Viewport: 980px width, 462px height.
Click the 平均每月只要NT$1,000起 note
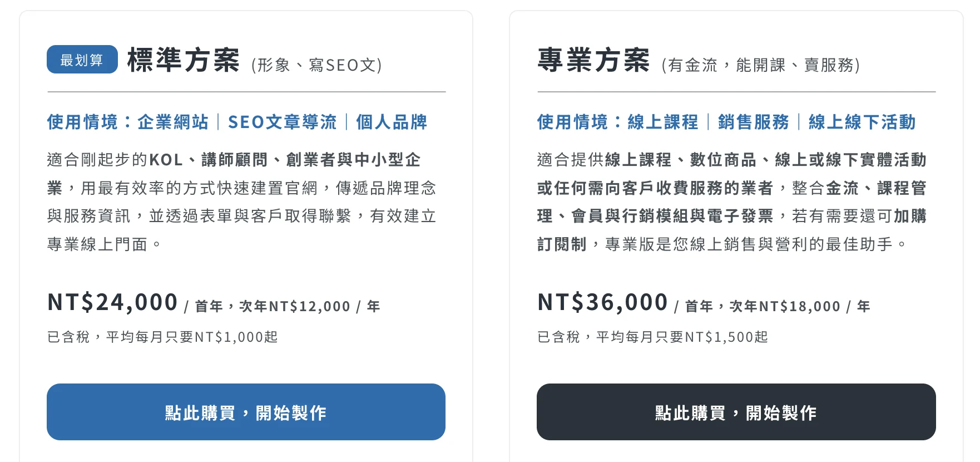coord(192,337)
